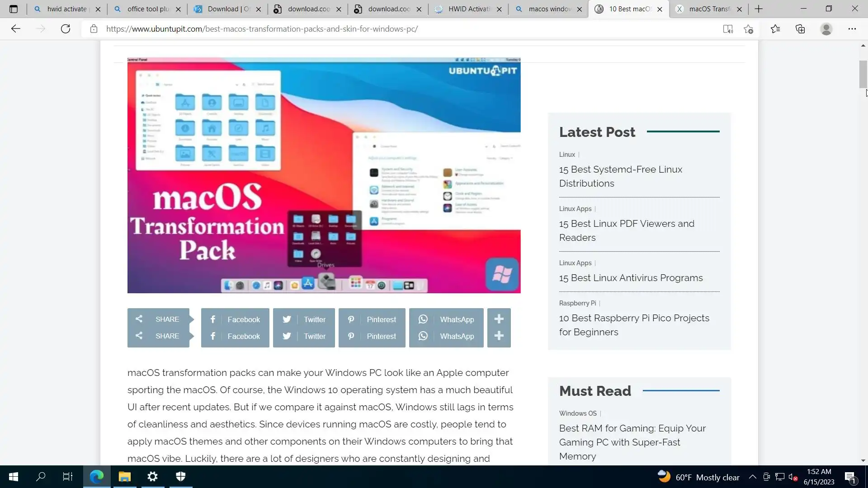Open the browser profile avatar
868x488 pixels.
coord(826,29)
